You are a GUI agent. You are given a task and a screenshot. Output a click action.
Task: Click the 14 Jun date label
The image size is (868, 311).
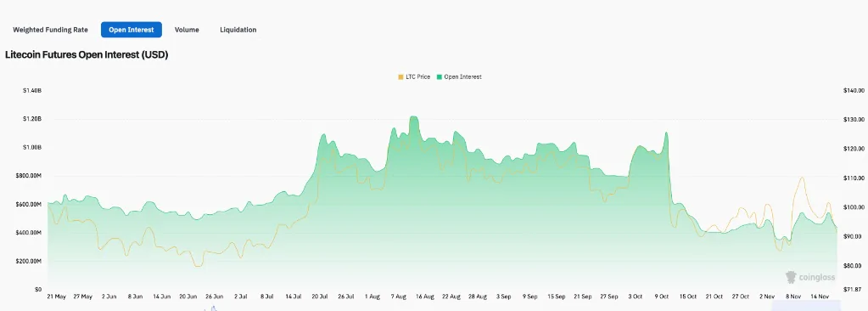(162, 297)
